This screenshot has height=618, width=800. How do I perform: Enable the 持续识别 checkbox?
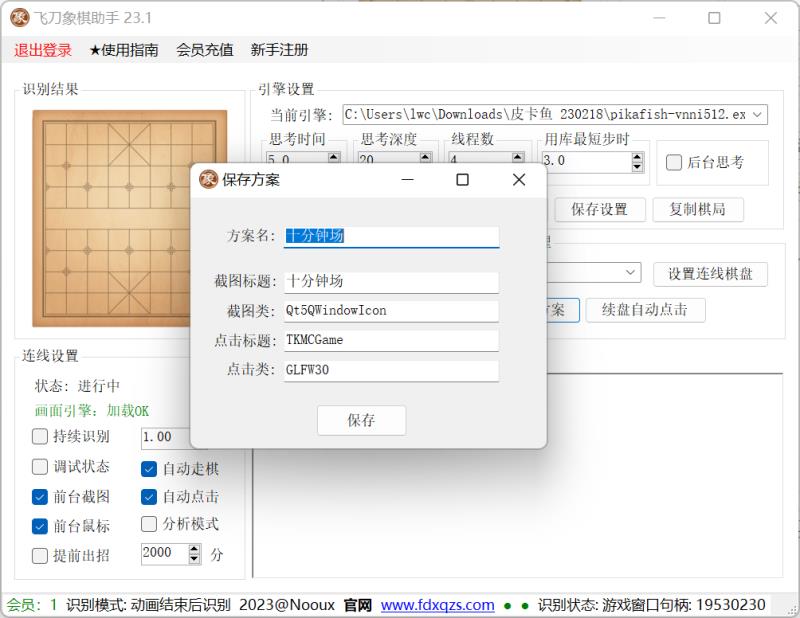(x=40, y=437)
